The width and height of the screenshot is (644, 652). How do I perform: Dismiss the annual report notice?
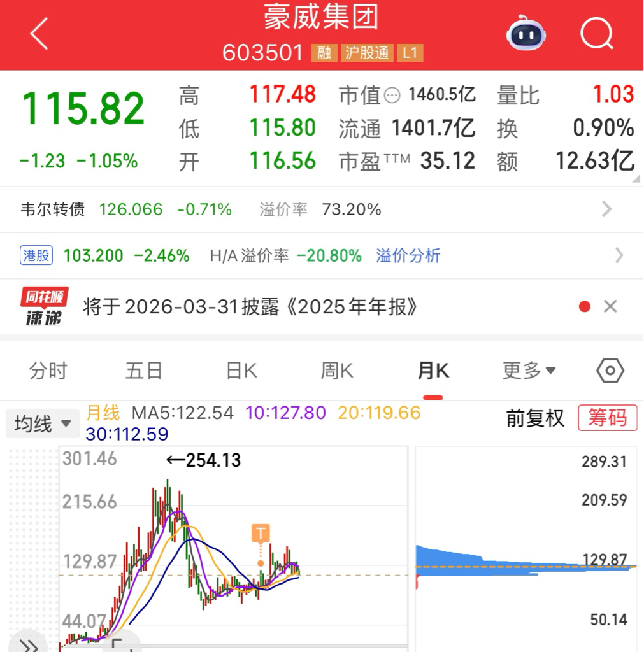(x=610, y=307)
